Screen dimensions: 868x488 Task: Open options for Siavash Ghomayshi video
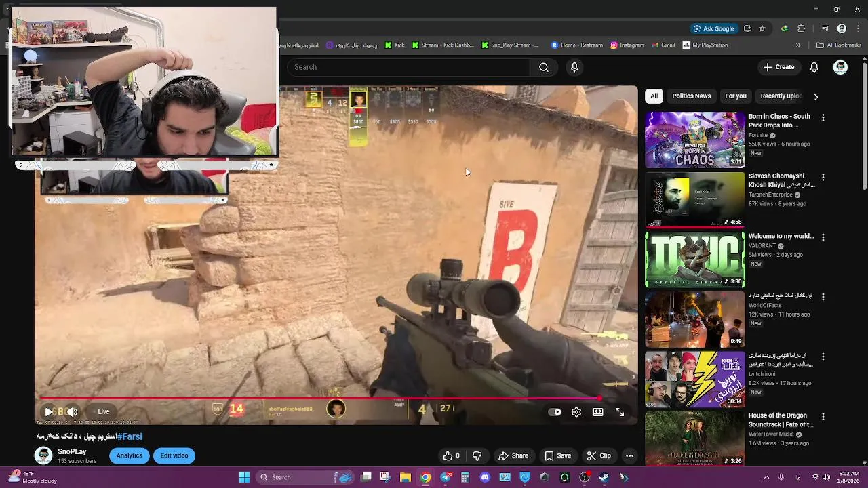pos(823,177)
